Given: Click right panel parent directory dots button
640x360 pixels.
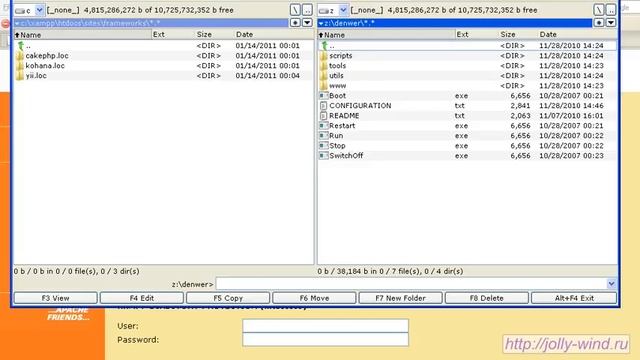Looking at the screenshot, I should coord(611,10).
